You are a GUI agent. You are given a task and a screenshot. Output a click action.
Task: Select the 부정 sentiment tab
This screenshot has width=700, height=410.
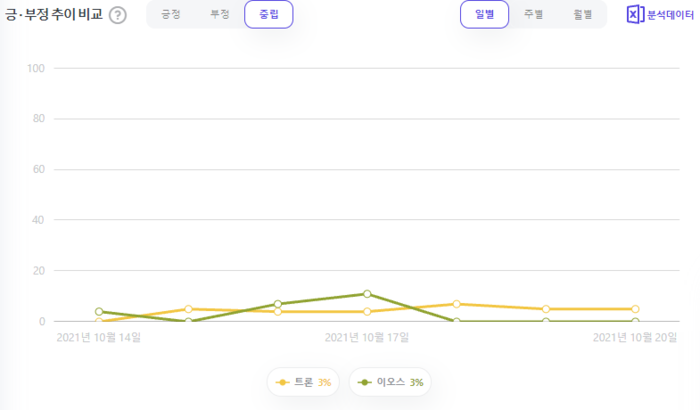click(220, 14)
